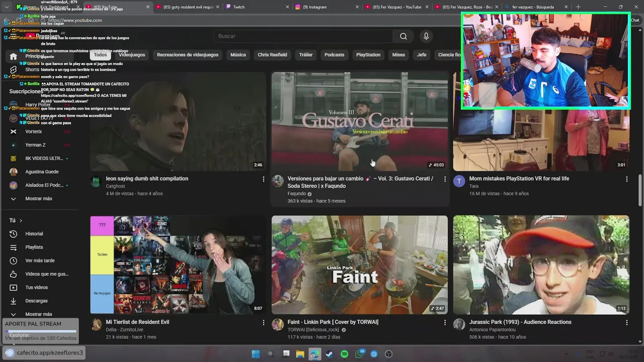Open 'leon saying dumb shit compilation' title link
Viewport: 644px width, 362px height.
(147, 178)
